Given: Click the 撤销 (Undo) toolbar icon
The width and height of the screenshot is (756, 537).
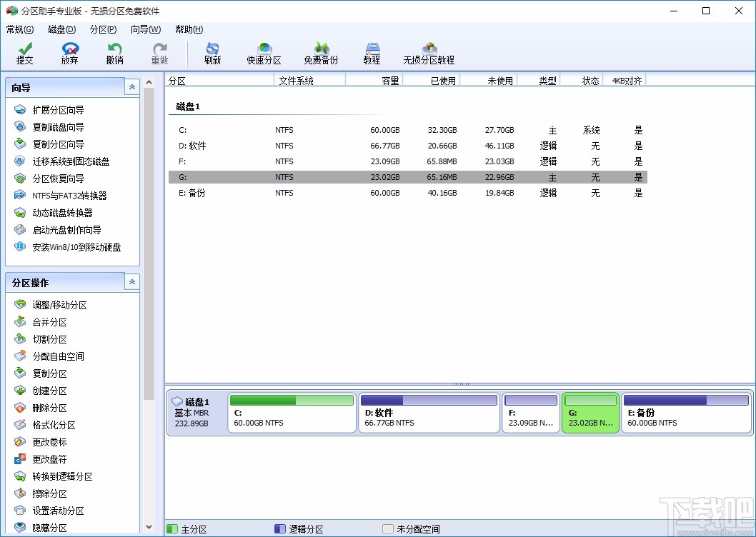Looking at the screenshot, I should point(115,49).
